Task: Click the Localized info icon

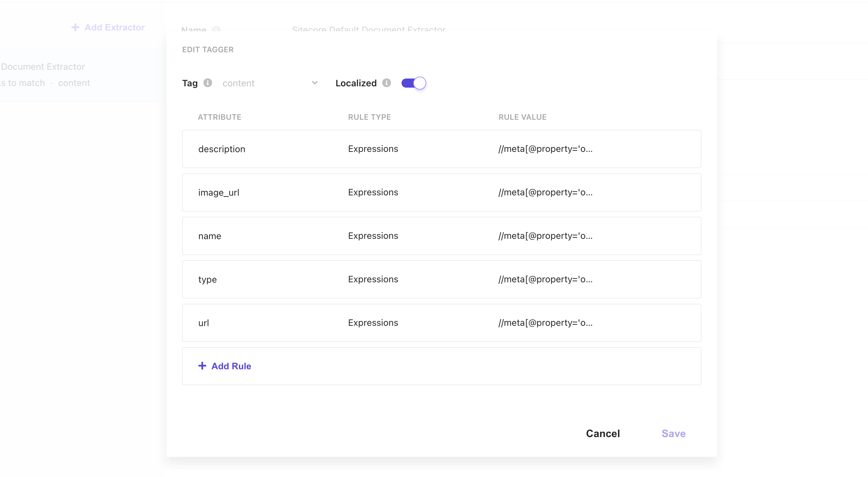Action: [387, 83]
